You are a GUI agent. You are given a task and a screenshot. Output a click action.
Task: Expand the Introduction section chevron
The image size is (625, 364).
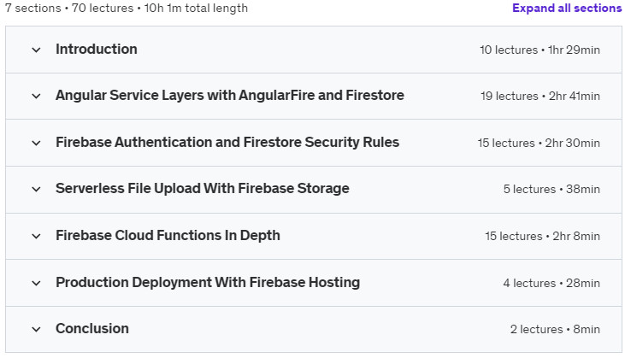36,50
